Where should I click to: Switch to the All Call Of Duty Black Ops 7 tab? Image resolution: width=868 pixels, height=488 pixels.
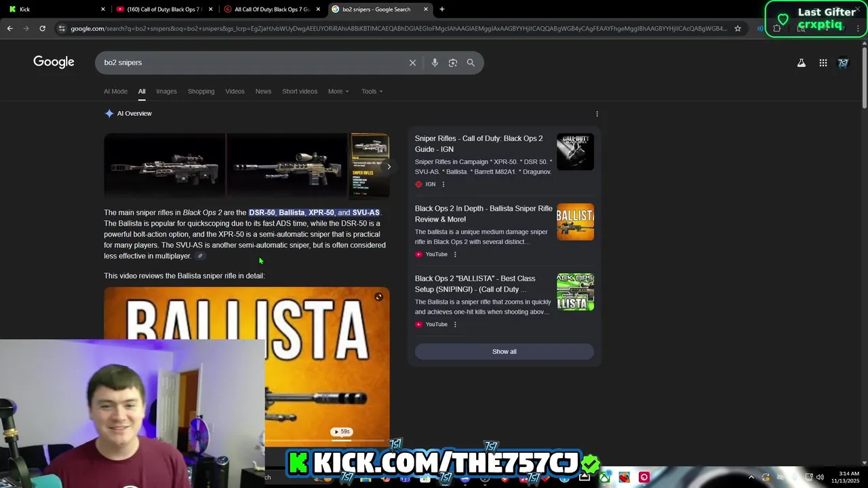tap(271, 9)
